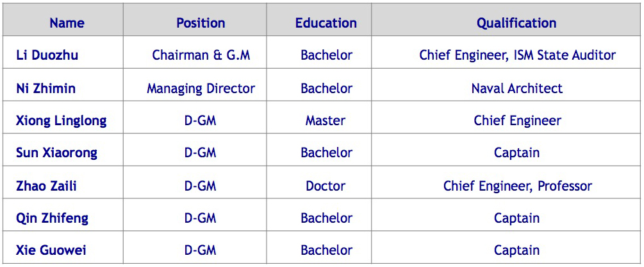Select the name Li Duozhu

[47, 55]
